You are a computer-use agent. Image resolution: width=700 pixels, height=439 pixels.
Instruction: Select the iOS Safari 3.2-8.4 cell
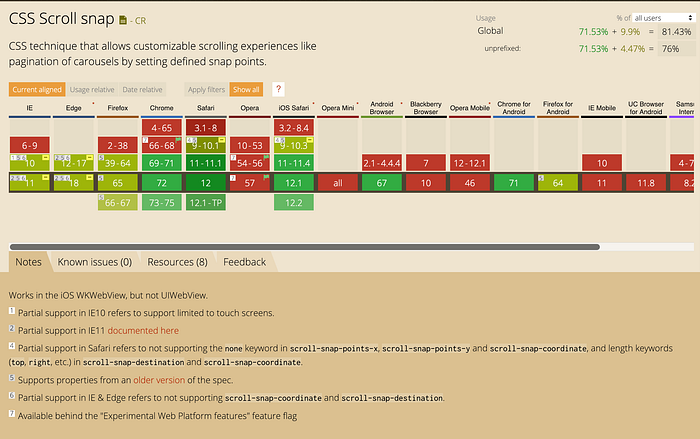pyautogui.click(x=294, y=128)
